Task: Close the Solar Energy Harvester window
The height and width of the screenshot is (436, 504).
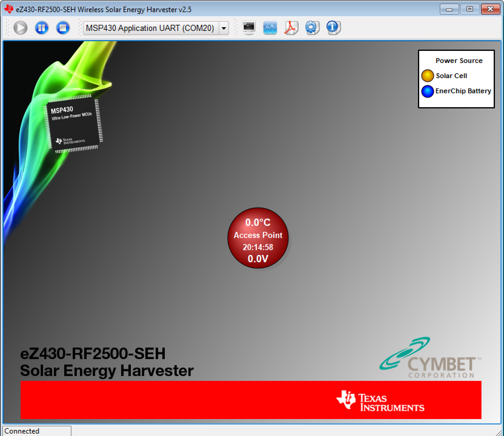Action: point(490,9)
